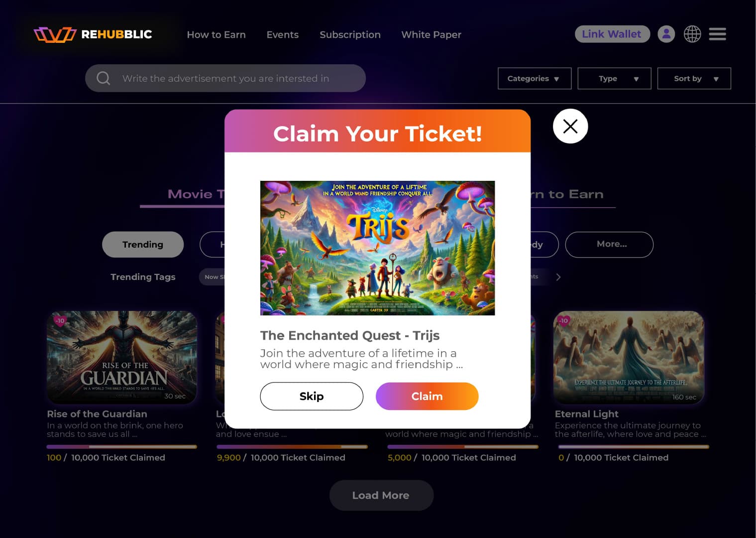Click the Trending Tags next arrow
The width and height of the screenshot is (756, 538).
(x=558, y=277)
